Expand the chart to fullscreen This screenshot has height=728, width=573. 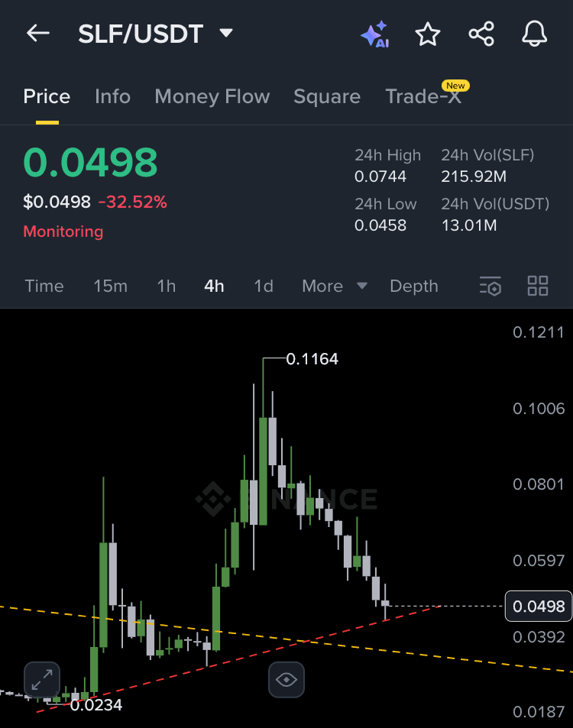(42, 680)
